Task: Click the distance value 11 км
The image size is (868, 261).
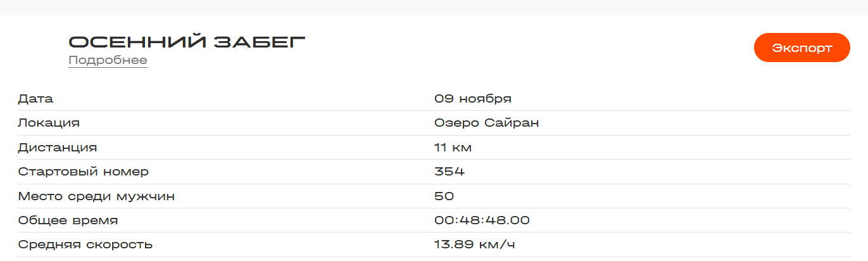Action: [x=453, y=148]
